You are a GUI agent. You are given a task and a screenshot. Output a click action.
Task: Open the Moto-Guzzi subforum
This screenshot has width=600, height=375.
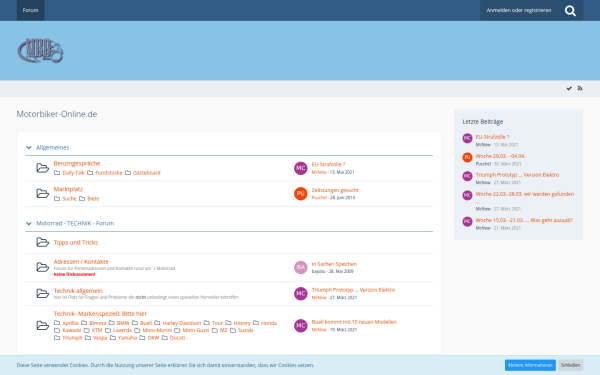point(196,330)
